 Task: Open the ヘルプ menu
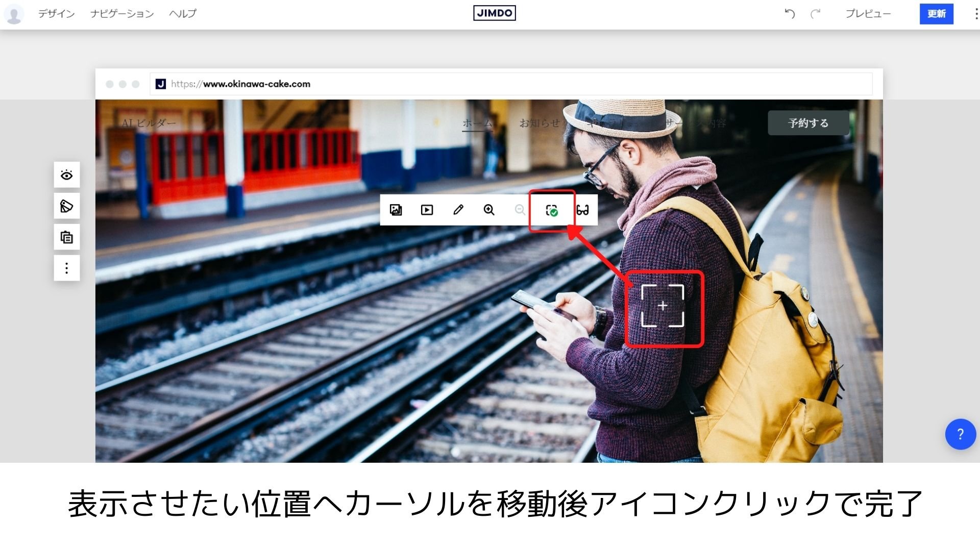click(183, 14)
